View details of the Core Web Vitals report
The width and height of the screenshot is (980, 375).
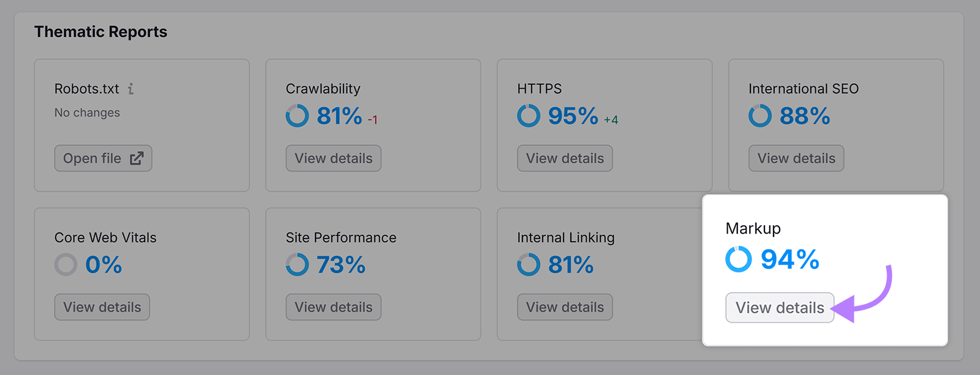[102, 307]
